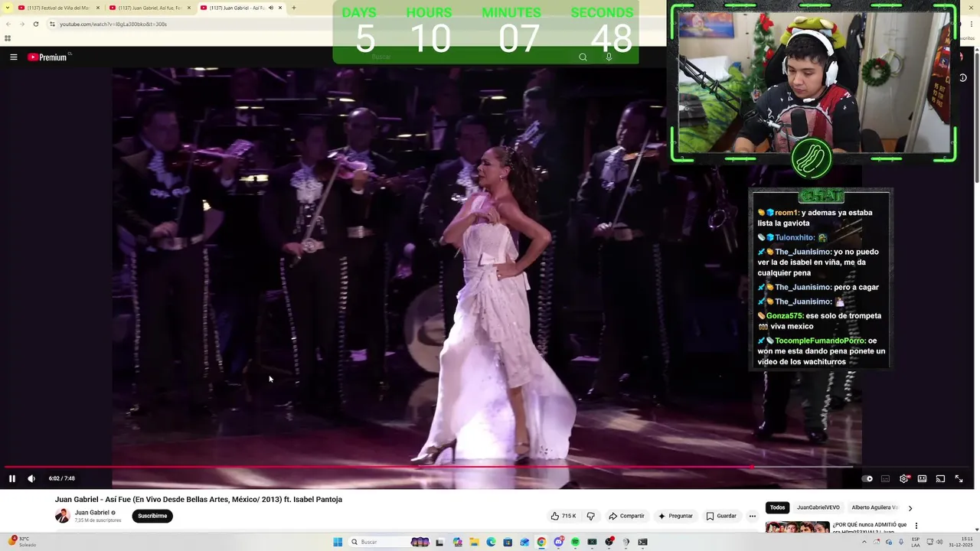
Task: Open the video title Juan Gabriel - Así Fue
Action: pyautogui.click(x=198, y=500)
